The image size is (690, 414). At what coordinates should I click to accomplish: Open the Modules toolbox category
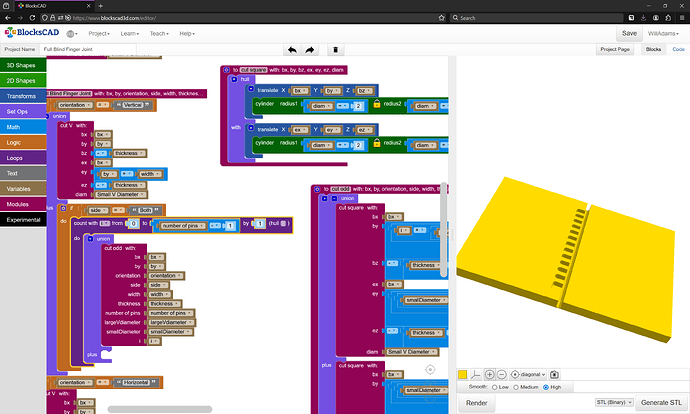(23, 204)
